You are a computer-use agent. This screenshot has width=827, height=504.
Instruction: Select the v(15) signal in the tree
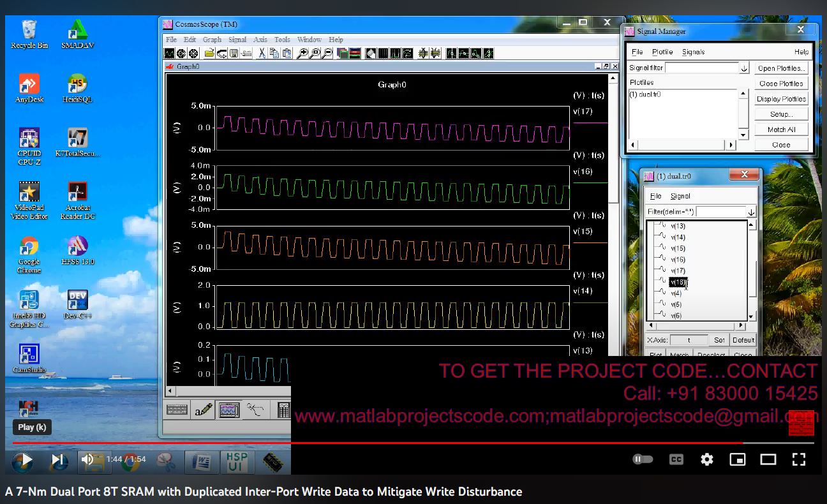point(678,249)
